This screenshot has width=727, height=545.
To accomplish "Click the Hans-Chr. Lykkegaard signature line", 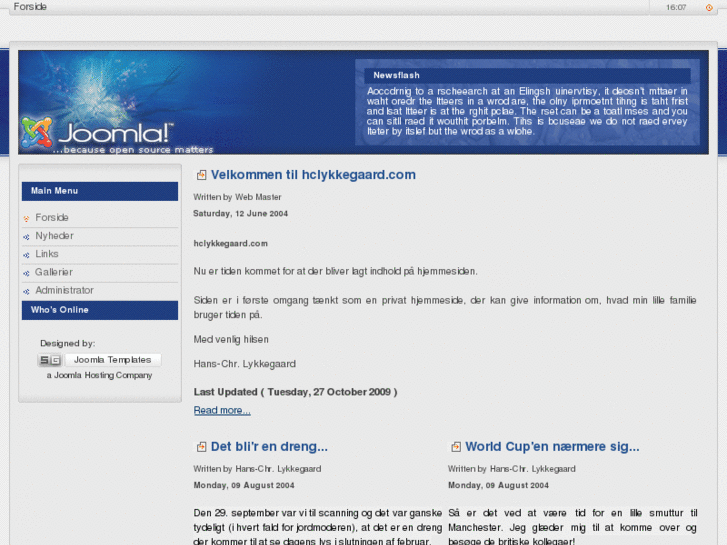I will pos(244,364).
